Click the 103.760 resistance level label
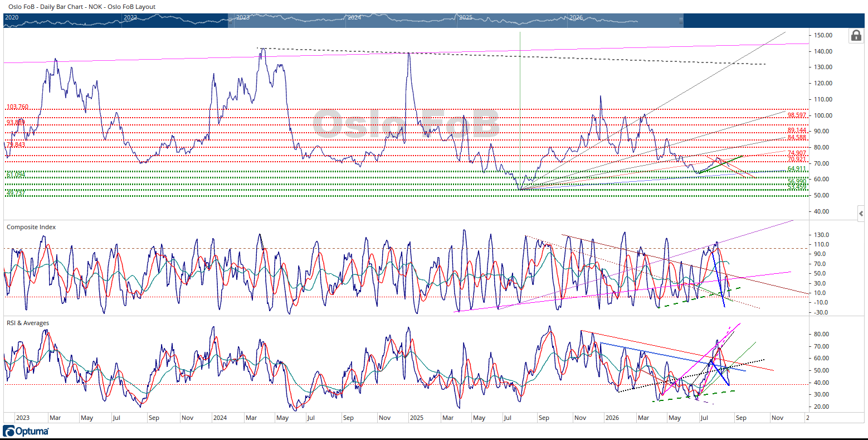This screenshot has width=868, height=440. coord(17,107)
